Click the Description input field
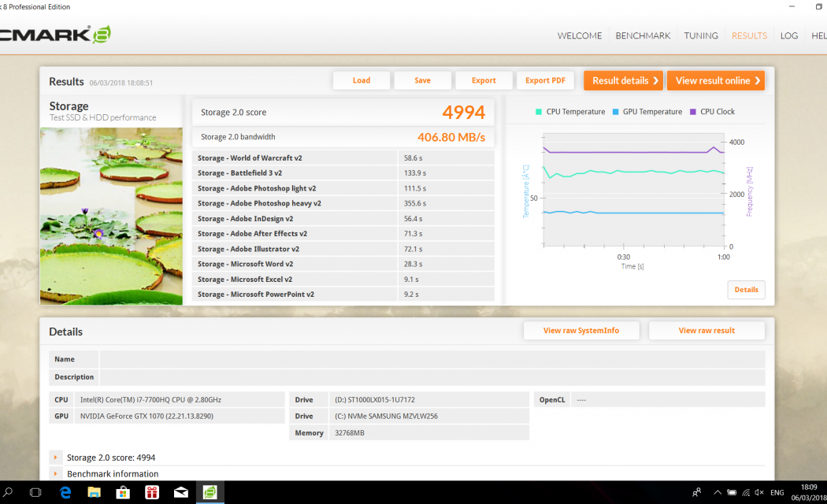This screenshot has height=504, width=827. (x=432, y=377)
